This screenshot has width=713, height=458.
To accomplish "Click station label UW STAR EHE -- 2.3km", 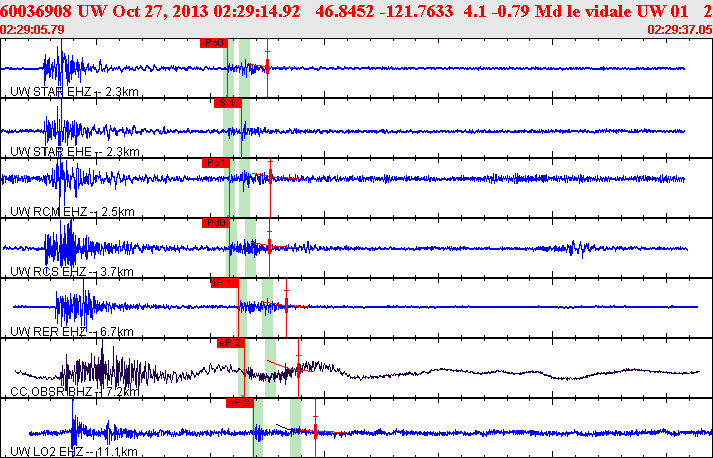I will point(75,152).
